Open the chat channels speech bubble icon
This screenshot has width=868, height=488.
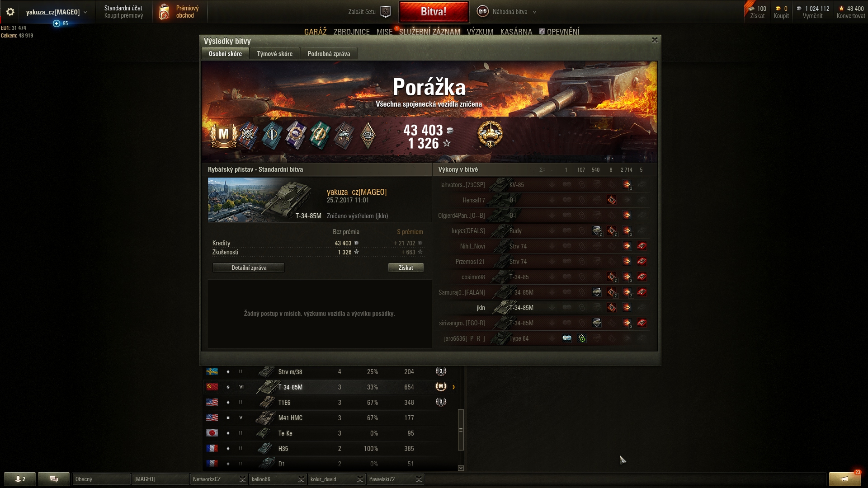[53, 479]
